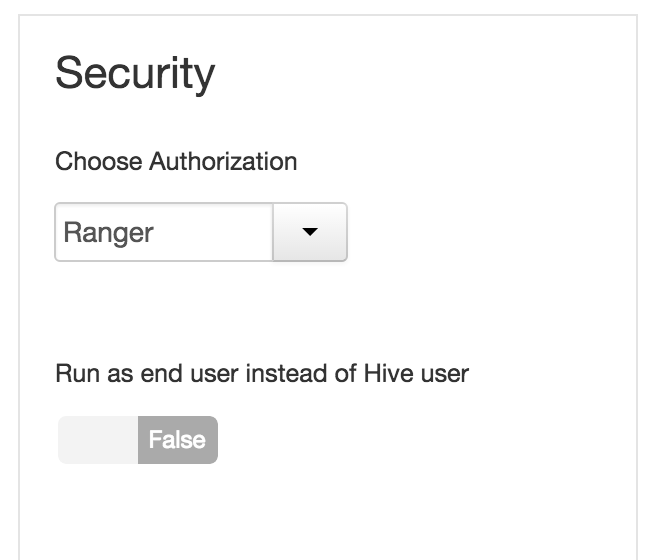The image size is (650, 560).
Task: Focus the authorization field showing Ranger
Action: pyautogui.click(x=163, y=232)
